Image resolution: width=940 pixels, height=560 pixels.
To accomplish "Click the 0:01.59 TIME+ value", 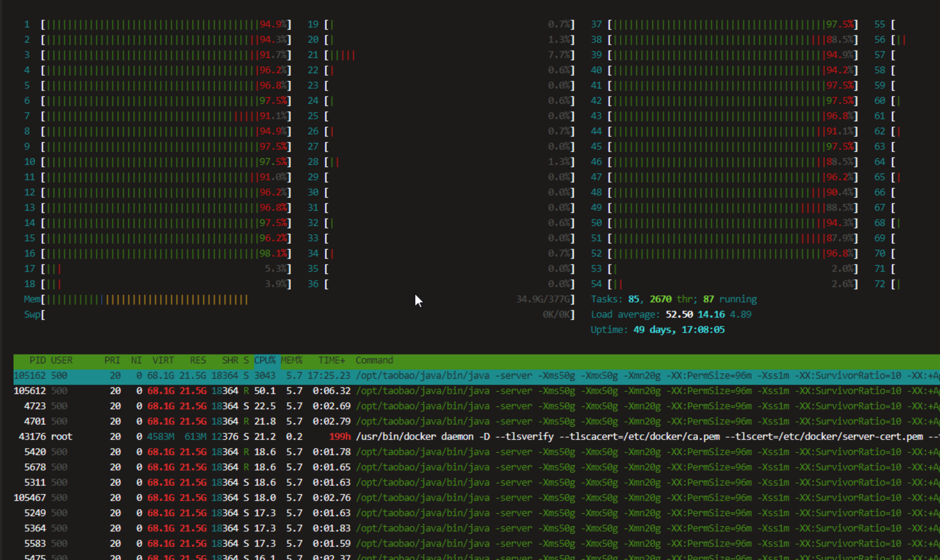I will 331,544.
